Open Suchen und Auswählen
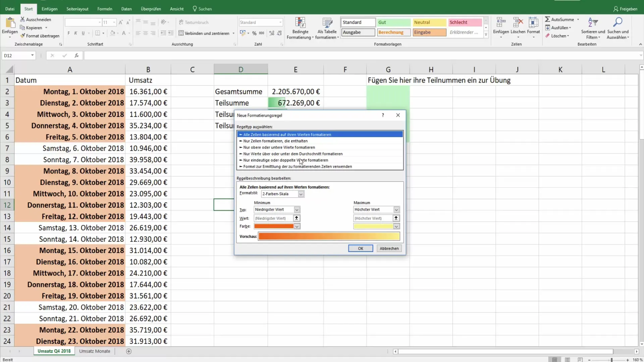644x362 pixels. pyautogui.click(x=618, y=28)
